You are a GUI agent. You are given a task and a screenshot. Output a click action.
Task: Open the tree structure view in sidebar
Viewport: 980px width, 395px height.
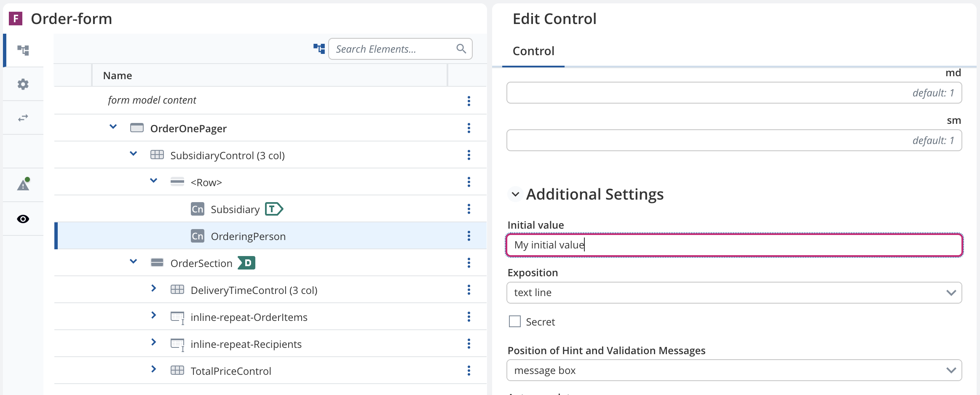[x=23, y=51]
